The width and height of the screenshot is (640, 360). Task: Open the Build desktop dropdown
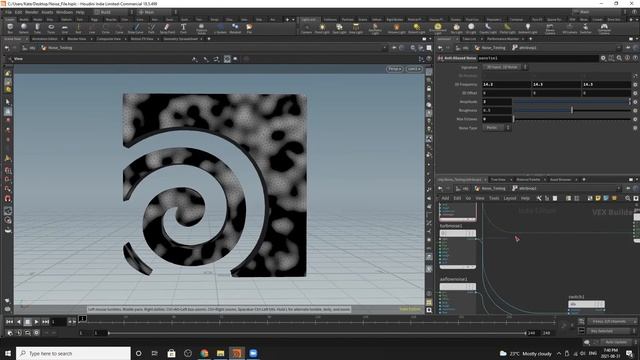[113, 12]
